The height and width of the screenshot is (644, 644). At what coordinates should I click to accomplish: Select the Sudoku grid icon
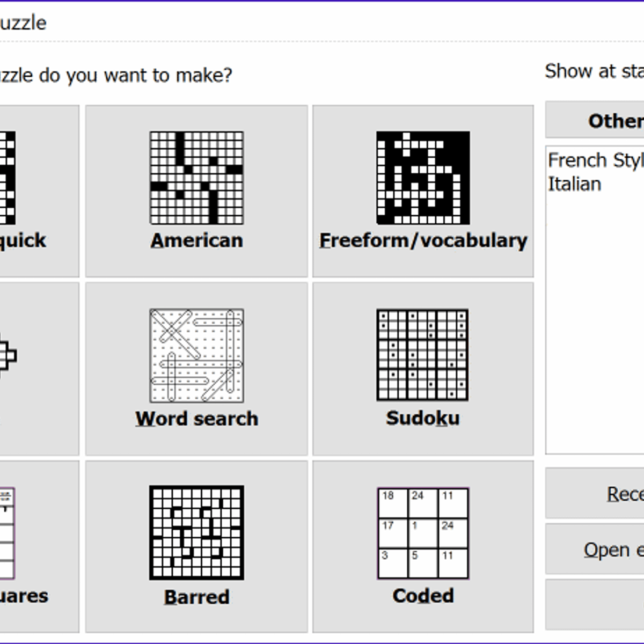click(x=422, y=354)
